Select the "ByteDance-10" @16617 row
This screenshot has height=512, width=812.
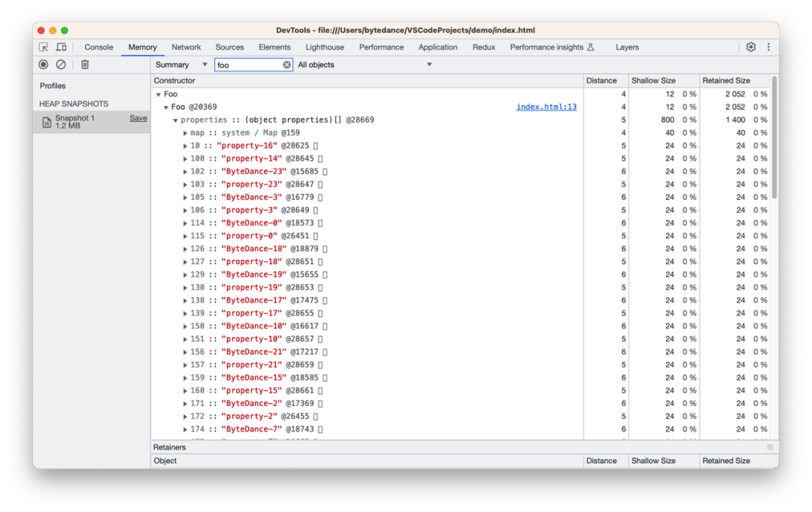point(461,326)
